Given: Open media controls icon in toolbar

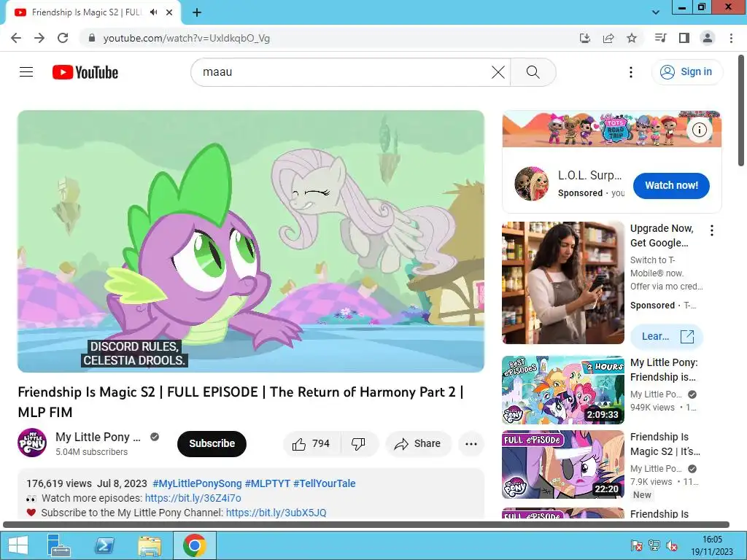Looking at the screenshot, I should tap(660, 38).
